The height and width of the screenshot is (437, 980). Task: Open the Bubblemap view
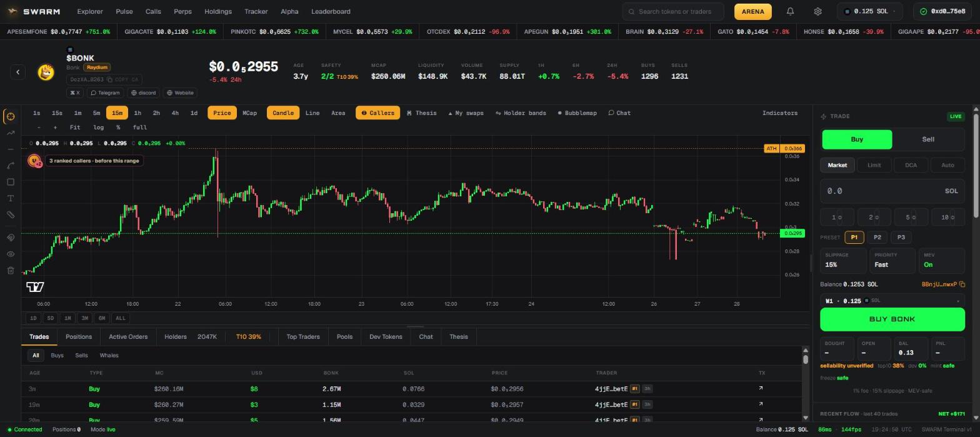[x=577, y=113]
